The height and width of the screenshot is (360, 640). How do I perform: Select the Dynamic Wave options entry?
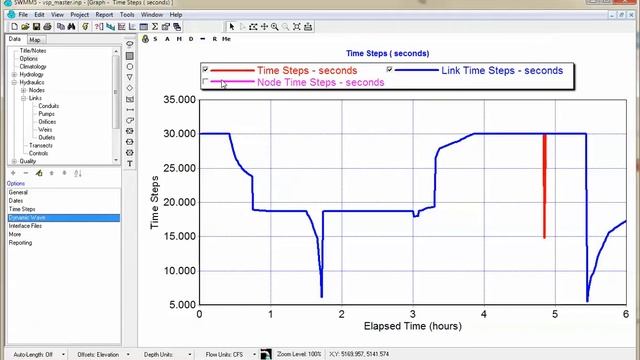(x=64, y=218)
